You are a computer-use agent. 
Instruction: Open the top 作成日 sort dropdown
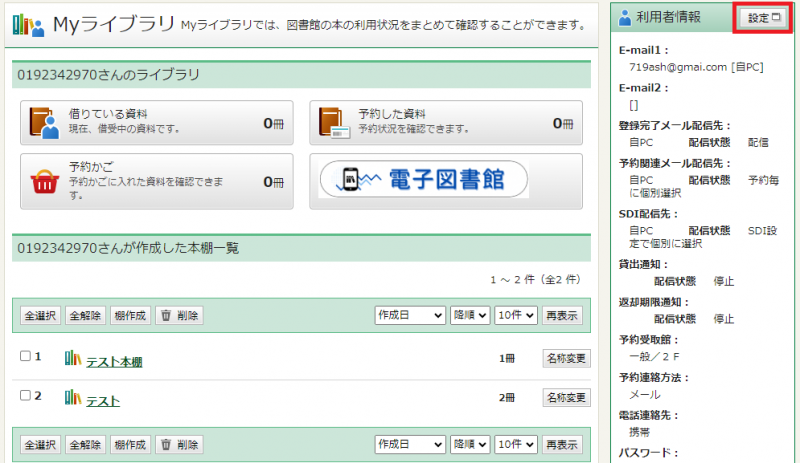click(409, 315)
